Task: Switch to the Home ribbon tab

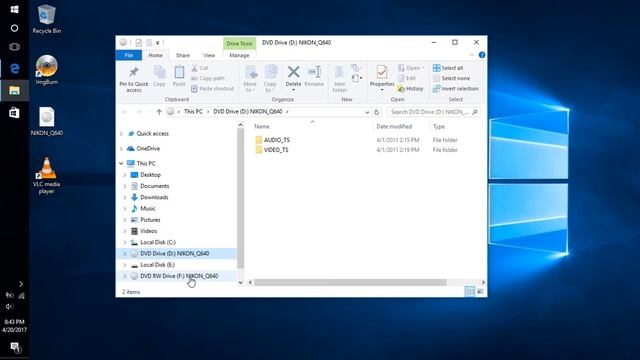Action: tap(156, 55)
